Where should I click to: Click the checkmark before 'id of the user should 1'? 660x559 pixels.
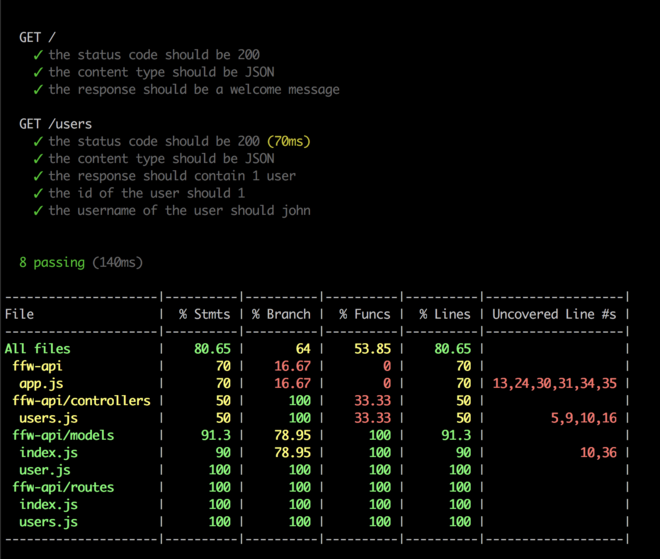click(x=38, y=193)
